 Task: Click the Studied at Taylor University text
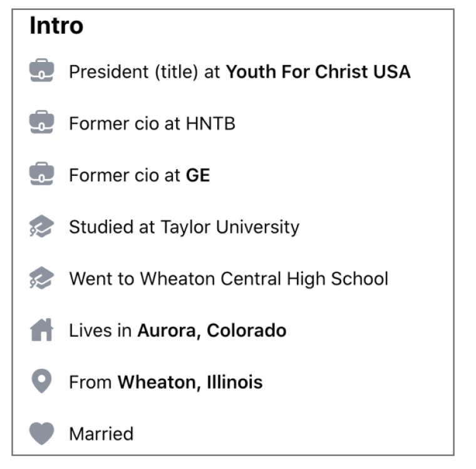tap(184, 227)
